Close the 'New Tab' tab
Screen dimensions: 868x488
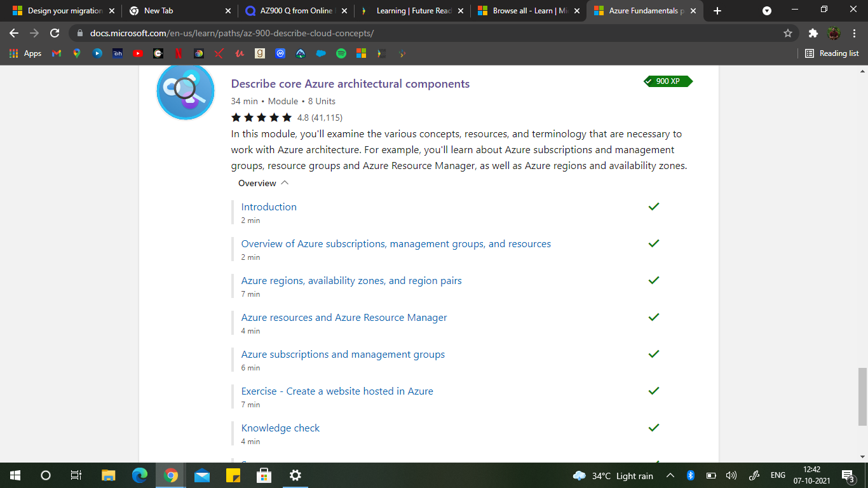click(x=228, y=11)
